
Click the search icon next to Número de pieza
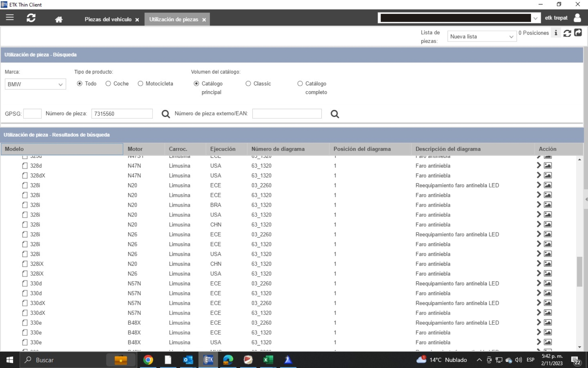click(166, 114)
